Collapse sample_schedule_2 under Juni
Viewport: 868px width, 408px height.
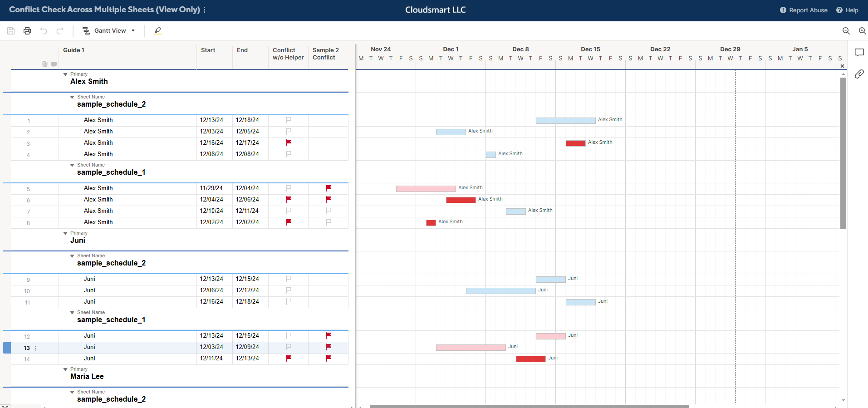click(72, 256)
